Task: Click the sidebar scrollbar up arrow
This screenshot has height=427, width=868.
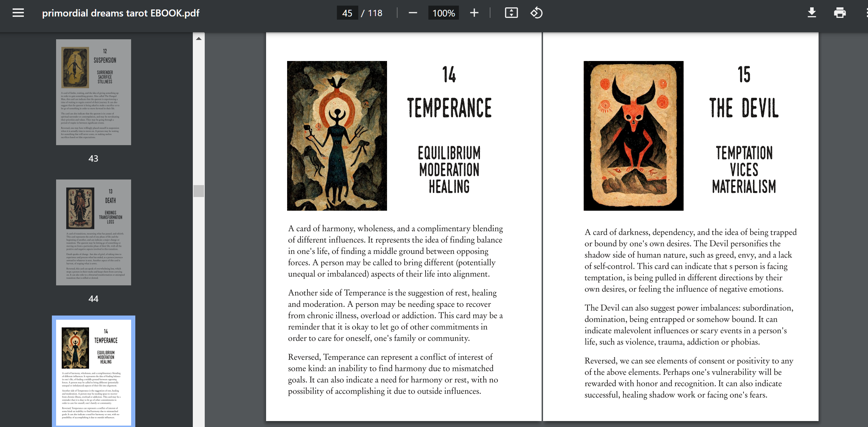Action: coord(199,39)
